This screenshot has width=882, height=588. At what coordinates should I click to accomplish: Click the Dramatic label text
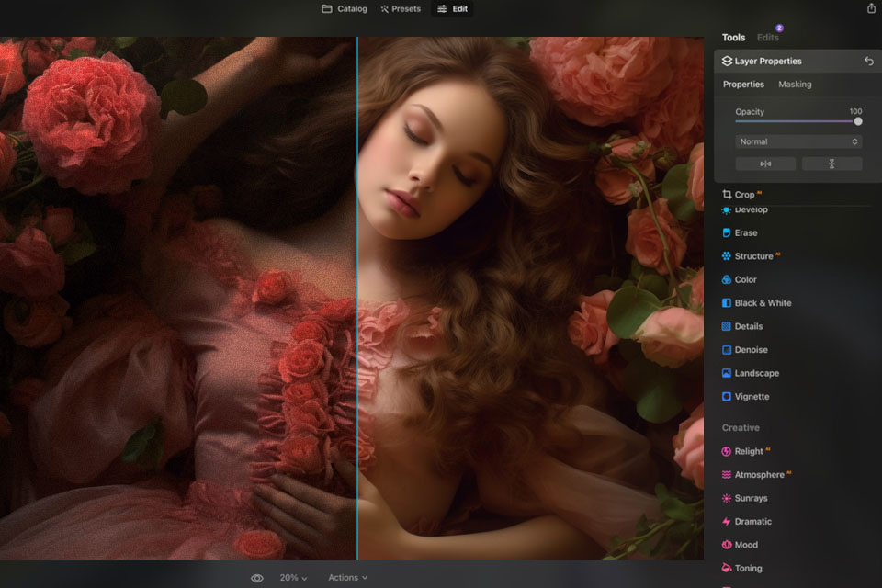(x=753, y=522)
